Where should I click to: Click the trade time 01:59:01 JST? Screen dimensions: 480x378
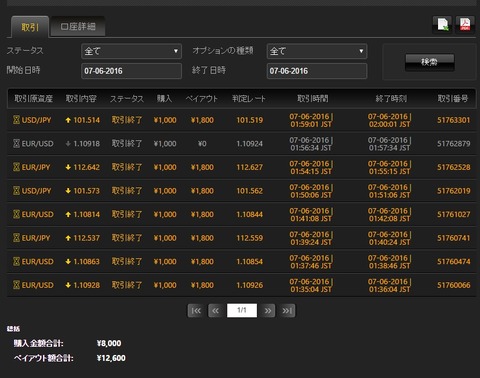pos(311,124)
